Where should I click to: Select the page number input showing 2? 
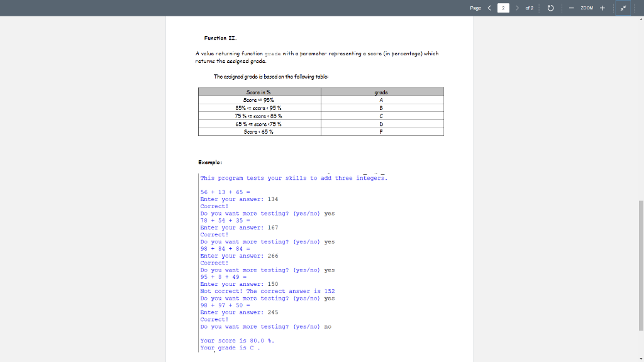tap(504, 8)
